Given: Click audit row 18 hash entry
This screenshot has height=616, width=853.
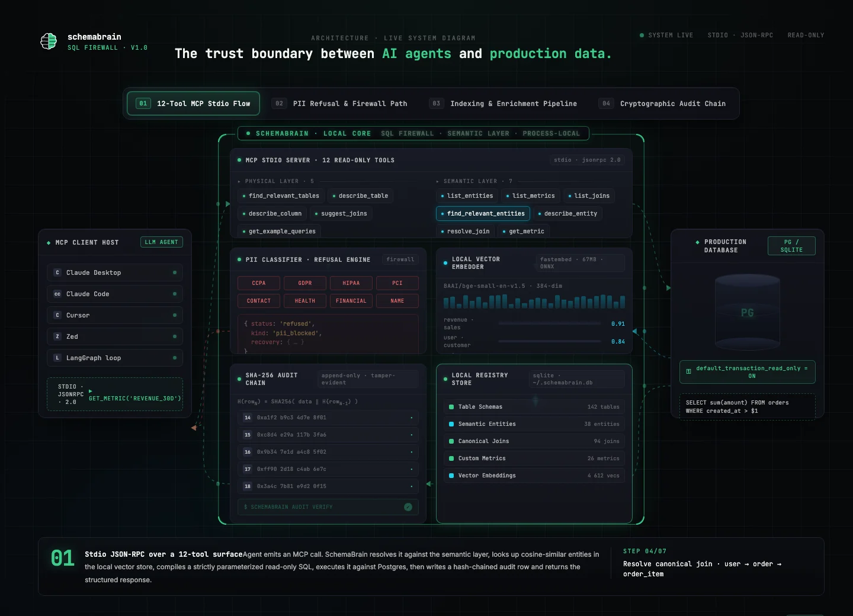Looking at the screenshot, I should coord(328,486).
